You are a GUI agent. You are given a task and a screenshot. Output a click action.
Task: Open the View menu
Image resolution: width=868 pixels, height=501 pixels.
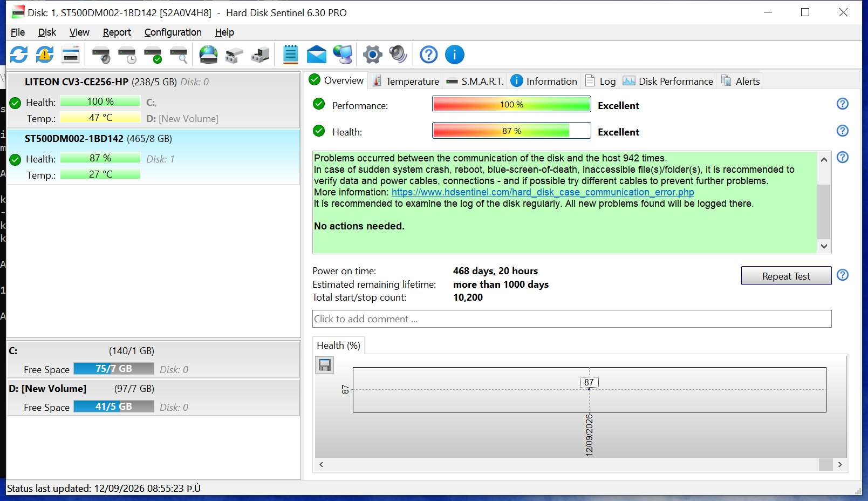79,32
